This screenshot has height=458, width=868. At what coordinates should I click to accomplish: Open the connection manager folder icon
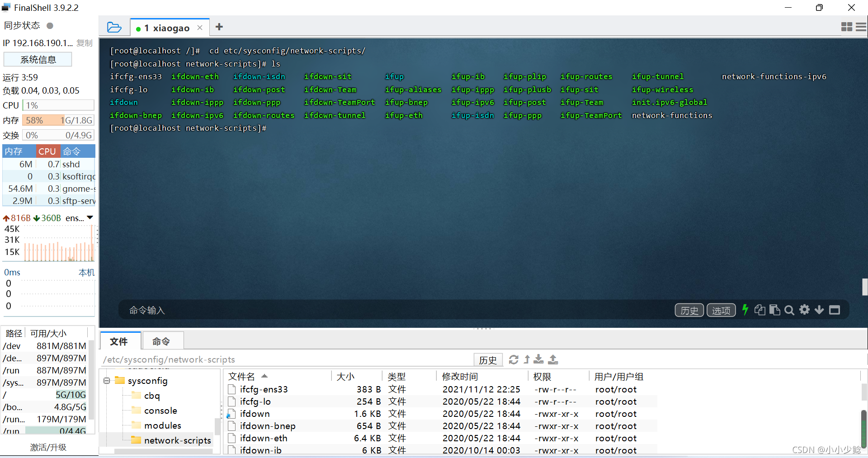pos(114,28)
